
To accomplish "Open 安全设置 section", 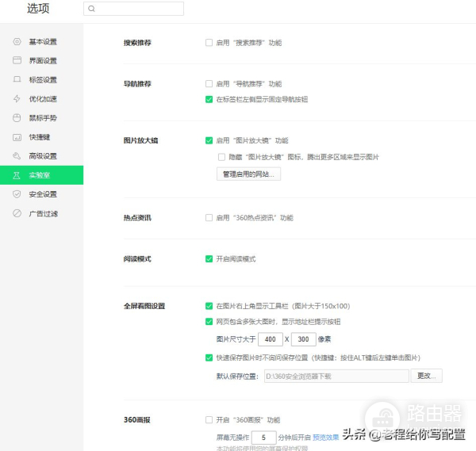I will coord(41,194).
